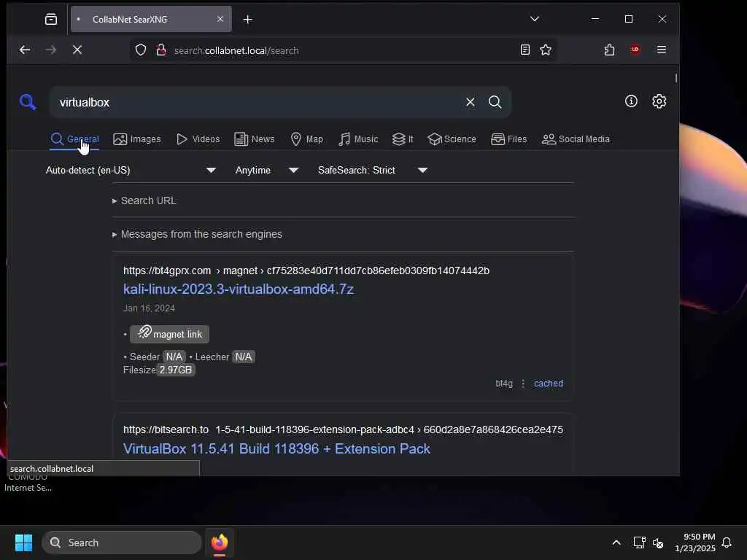Switch to Files category

(x=508, y=139)
